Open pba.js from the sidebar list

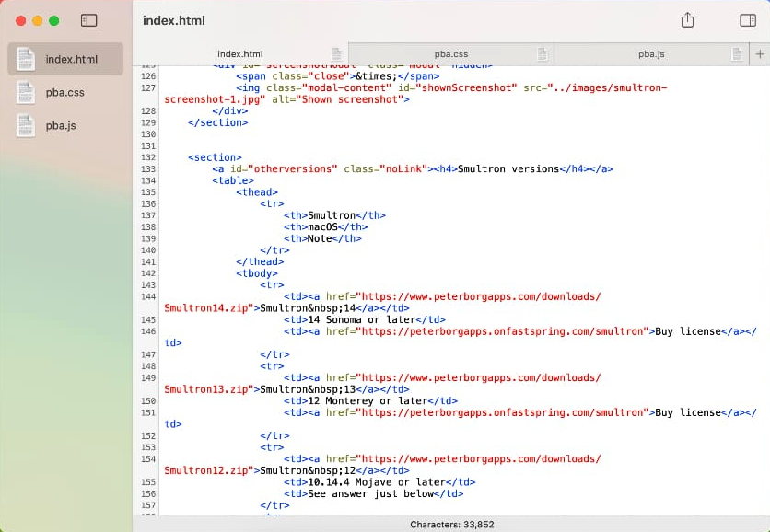click(x=61, y=125)
